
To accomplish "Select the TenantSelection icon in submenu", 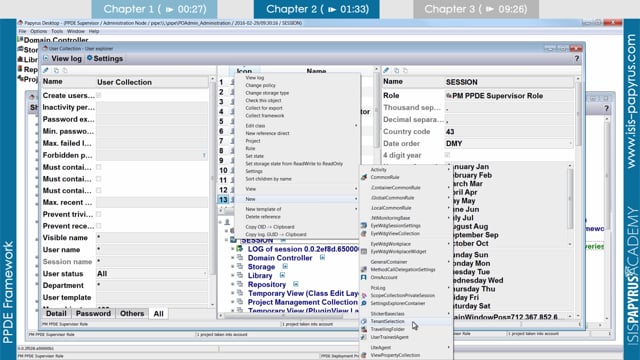I will pos(364,322).
